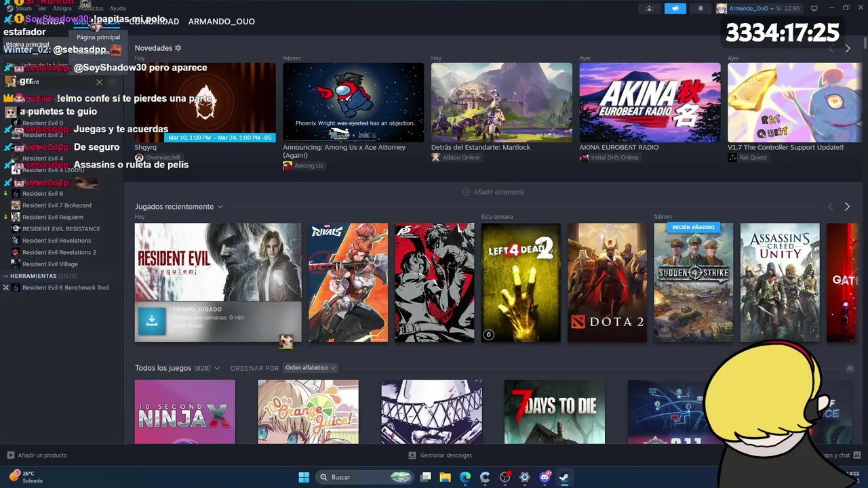Click Añadir estantería
This screenshot has height=488, width=868.
pos(494,192)
